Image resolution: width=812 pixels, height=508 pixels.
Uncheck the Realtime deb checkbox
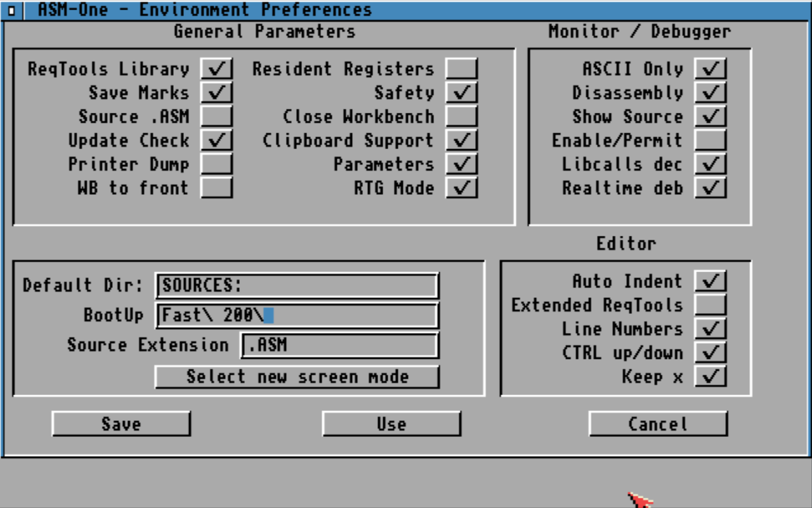click(x=710, y=188)
